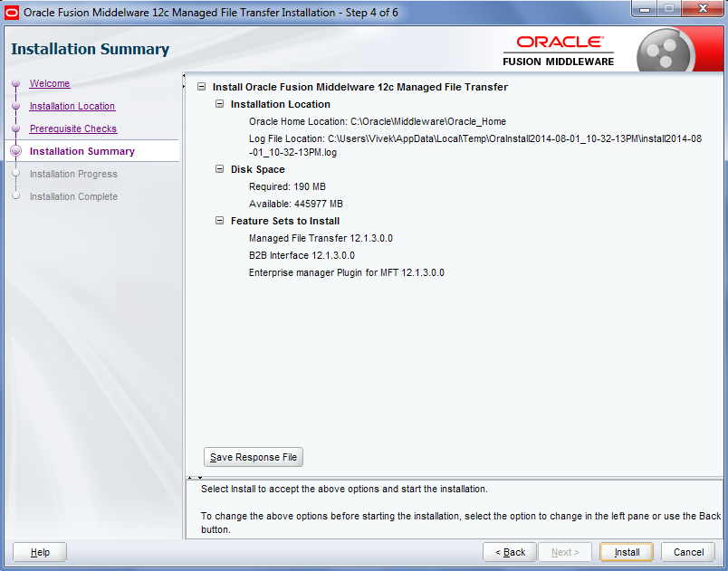This screenshot has width=728, height=571.
Task: Collapse the Installation Location section
Action: pos(220,104)
